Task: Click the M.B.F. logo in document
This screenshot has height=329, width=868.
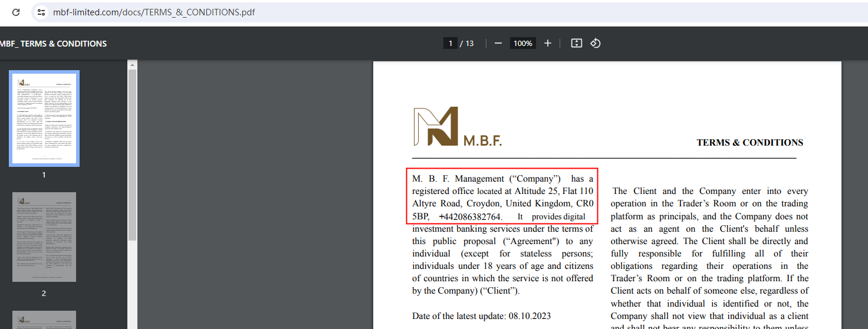Action: [458, 126]
